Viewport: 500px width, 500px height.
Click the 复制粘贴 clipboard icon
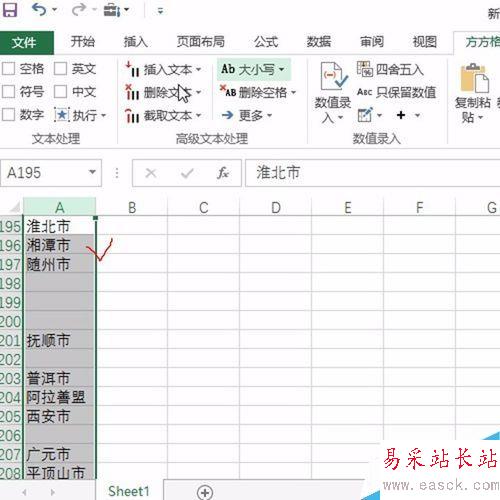tap(474, 78)
